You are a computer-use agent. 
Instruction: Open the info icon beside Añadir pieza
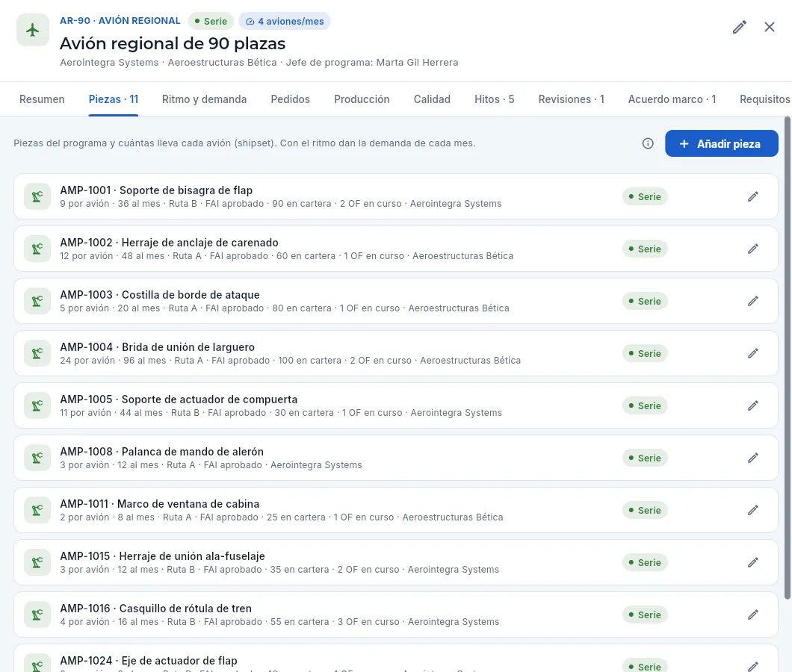[648, 143]
